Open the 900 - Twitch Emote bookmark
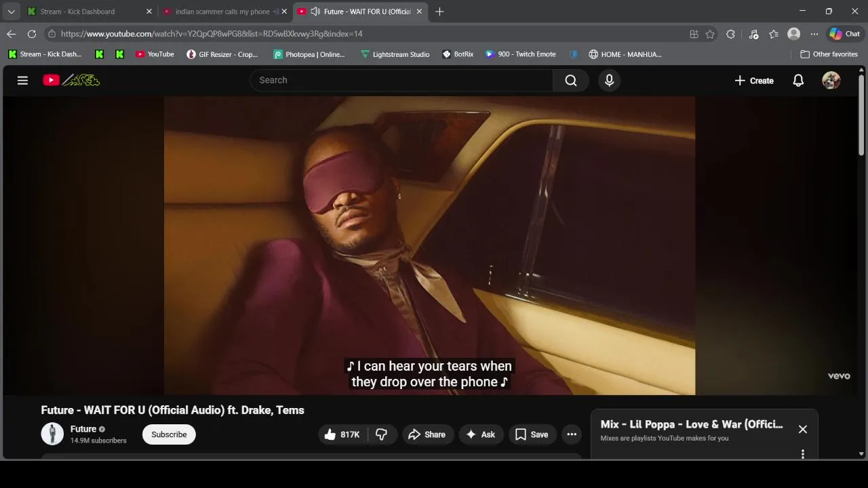Viewport: 868px width, 488px height. [521, 54]
